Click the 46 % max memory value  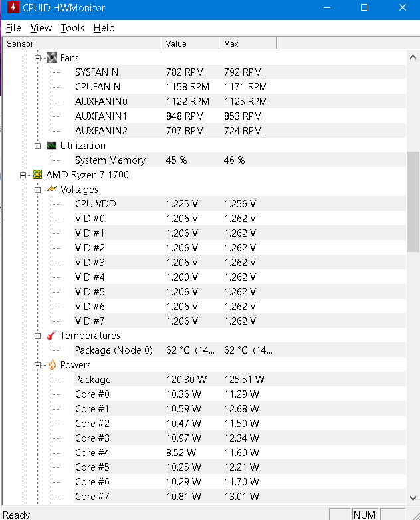234,160
